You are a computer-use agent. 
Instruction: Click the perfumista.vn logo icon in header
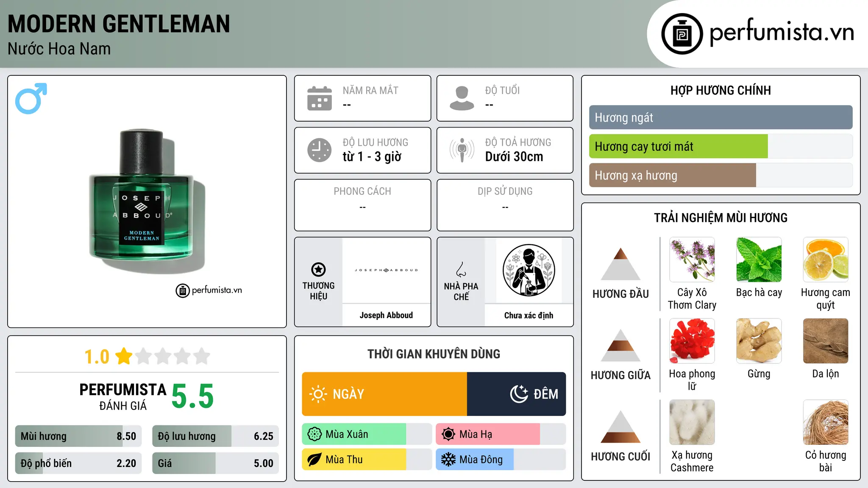[682, 34]
